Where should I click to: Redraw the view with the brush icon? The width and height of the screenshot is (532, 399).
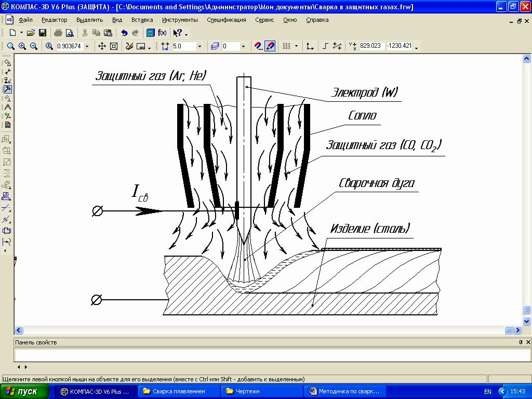point(129,46)
